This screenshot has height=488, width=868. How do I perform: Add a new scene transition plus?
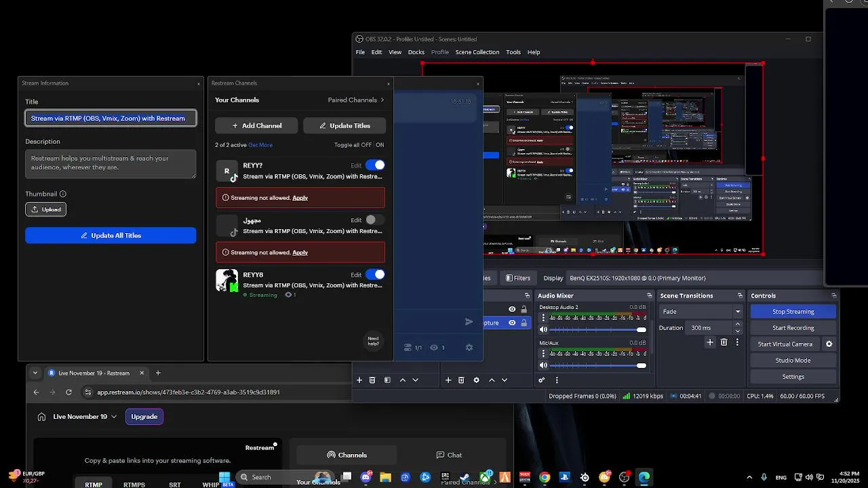710,342
